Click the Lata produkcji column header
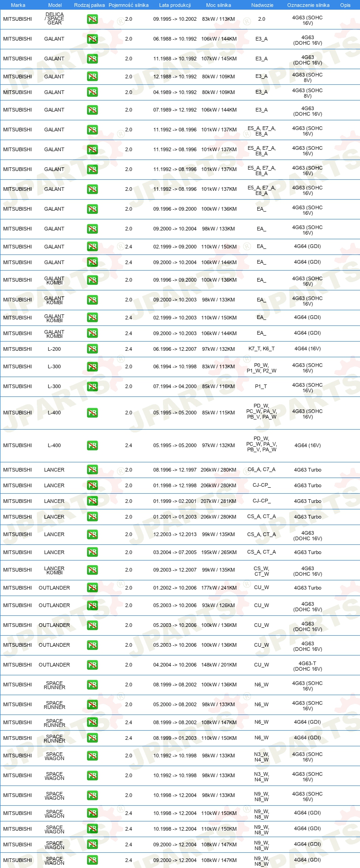Image resolution: width=360 pixels, height=868 pixels. coord(175,5)
